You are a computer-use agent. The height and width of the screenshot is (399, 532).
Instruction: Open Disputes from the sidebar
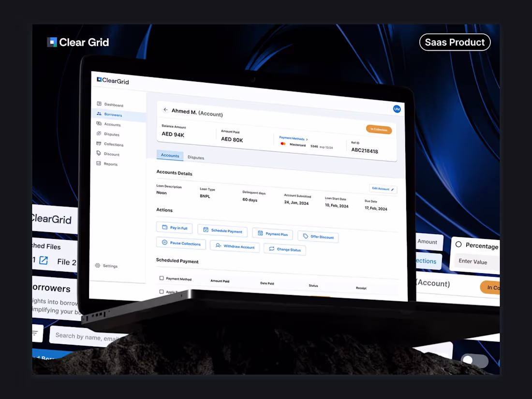pyautogui.click(x=98, y=134)
